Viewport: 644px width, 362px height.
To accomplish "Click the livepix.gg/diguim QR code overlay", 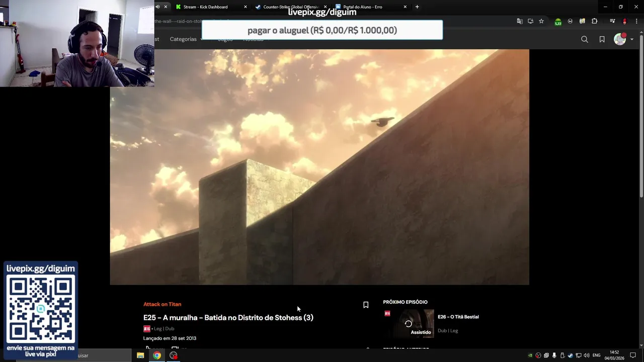I will tap(41, 310).
